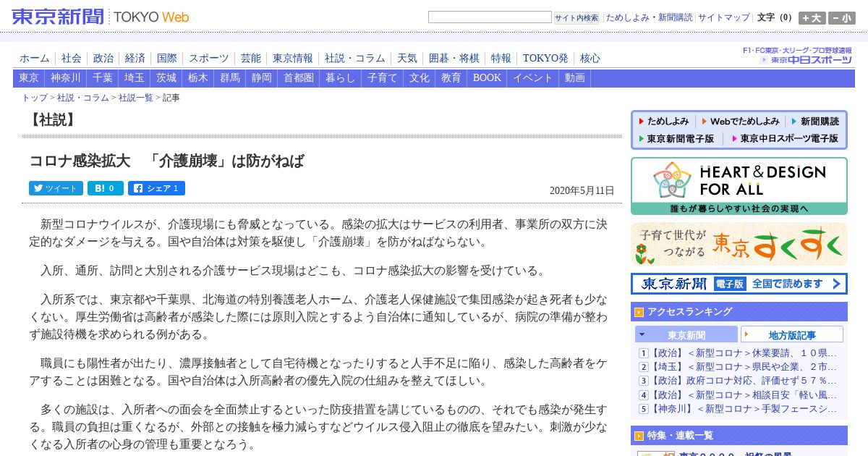This screenshot has width=868, height=456.
Task: Open the 特報 menu item
Action: [501, 58]
